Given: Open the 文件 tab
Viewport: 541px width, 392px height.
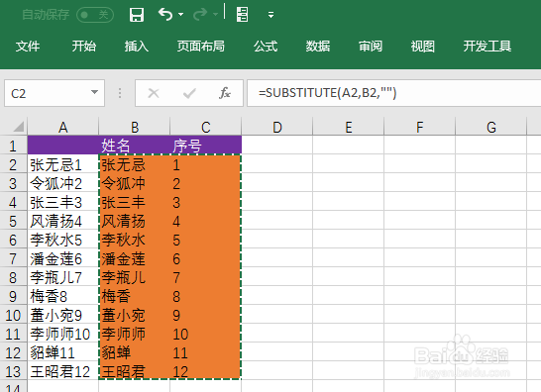Looking at the screenshot, I should click(28, 46).
